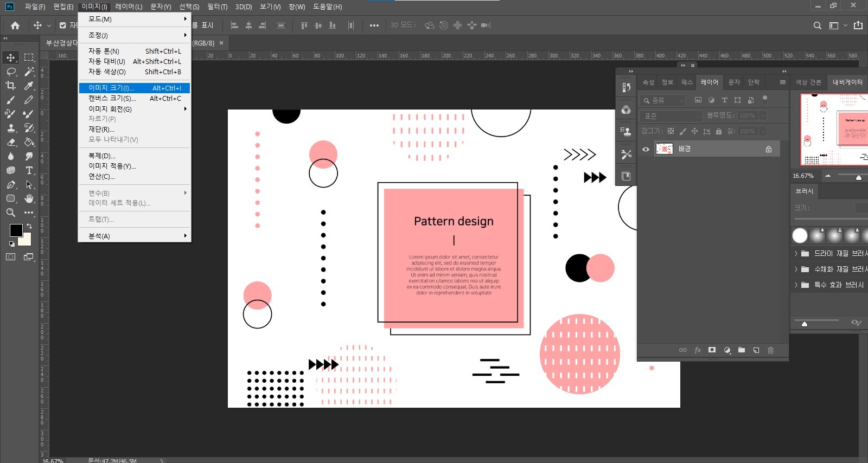Click the new layer icon in Layers panel
Image resolution: width=868 pixels, height=463 pixels.
coord(756,350)
